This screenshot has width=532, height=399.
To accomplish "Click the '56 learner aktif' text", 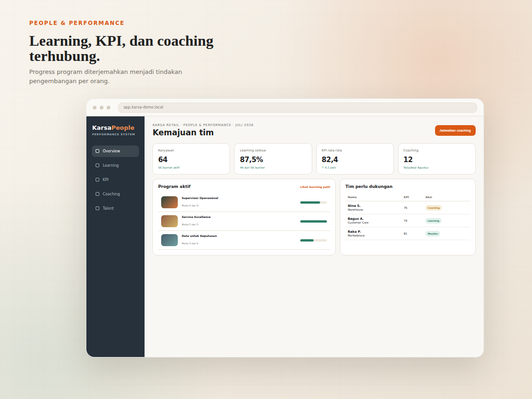I will pos(169,168).
